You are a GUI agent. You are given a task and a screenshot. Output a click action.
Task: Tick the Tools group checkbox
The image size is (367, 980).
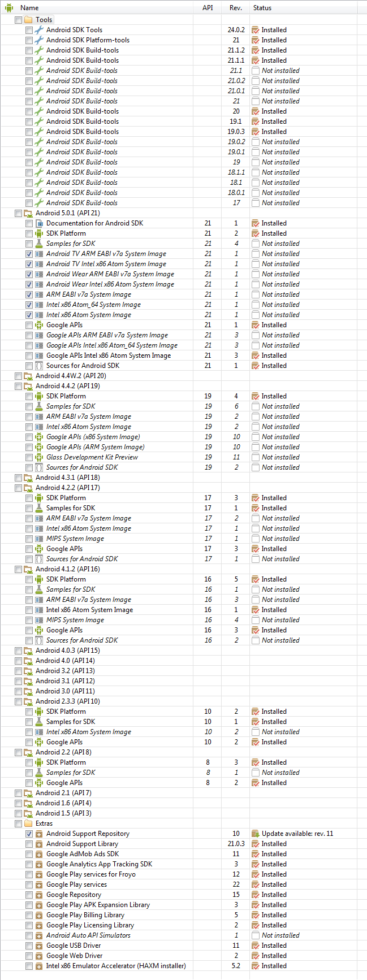click(18, 20)
